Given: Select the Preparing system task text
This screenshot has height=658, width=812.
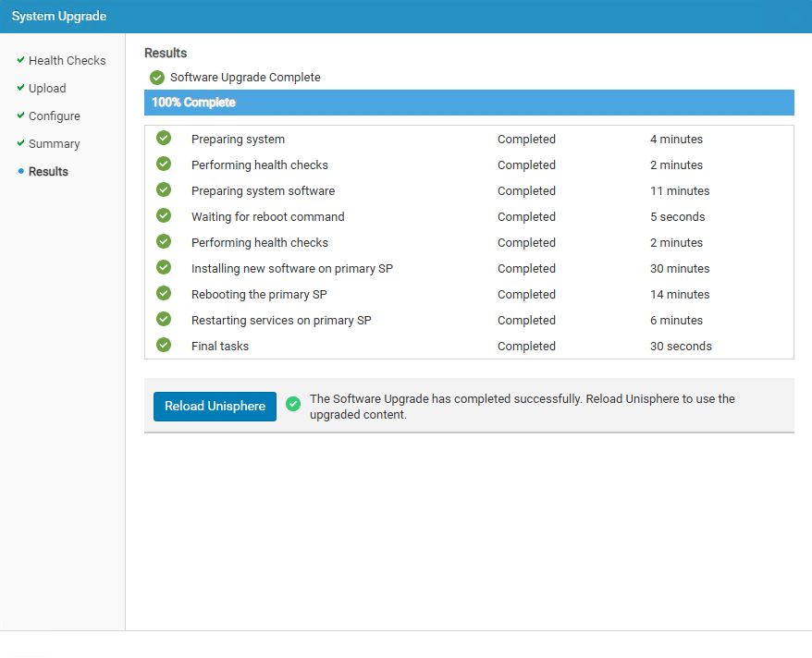Looking at the screenshot, I should point(238,140).
